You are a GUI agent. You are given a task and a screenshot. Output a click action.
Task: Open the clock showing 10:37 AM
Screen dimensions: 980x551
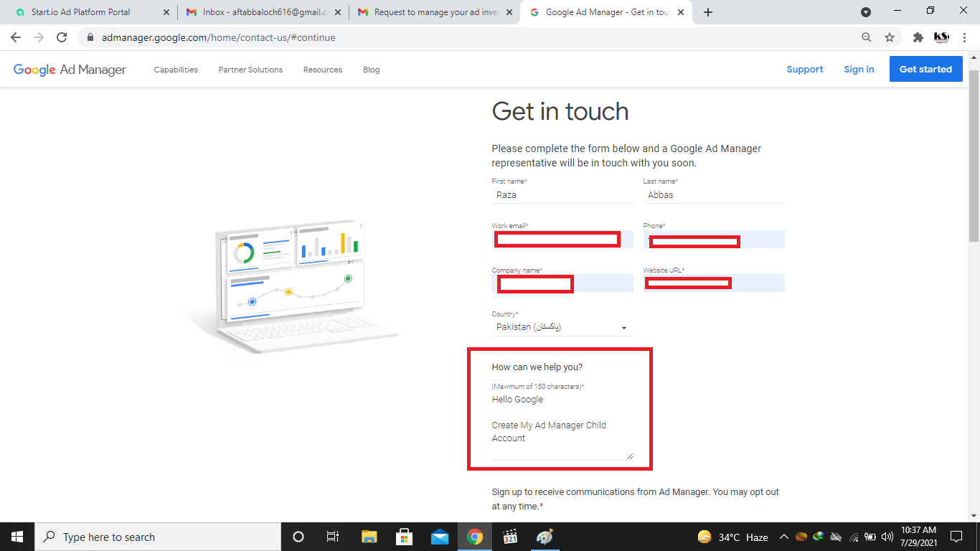tap(919, 537)
